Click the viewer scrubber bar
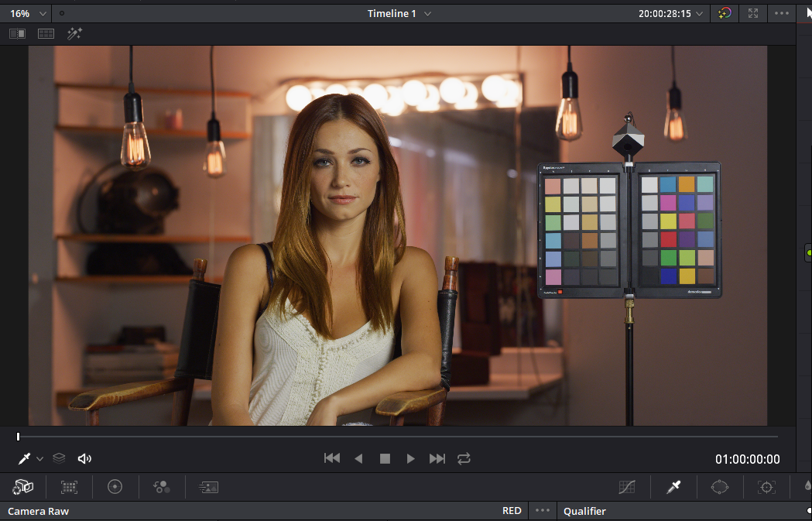812x521 pixels. pyautogui.click(x=398, y=437)
